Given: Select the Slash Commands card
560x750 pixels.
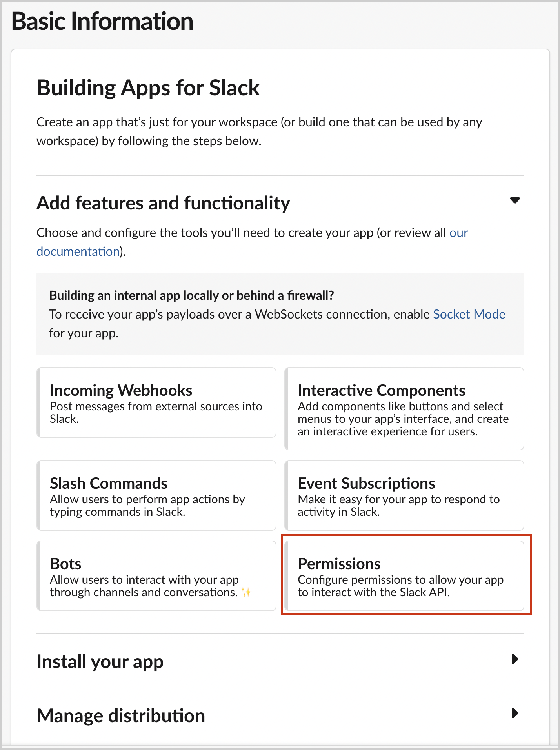Looking at the screenshot, I should tap(156, 495).
